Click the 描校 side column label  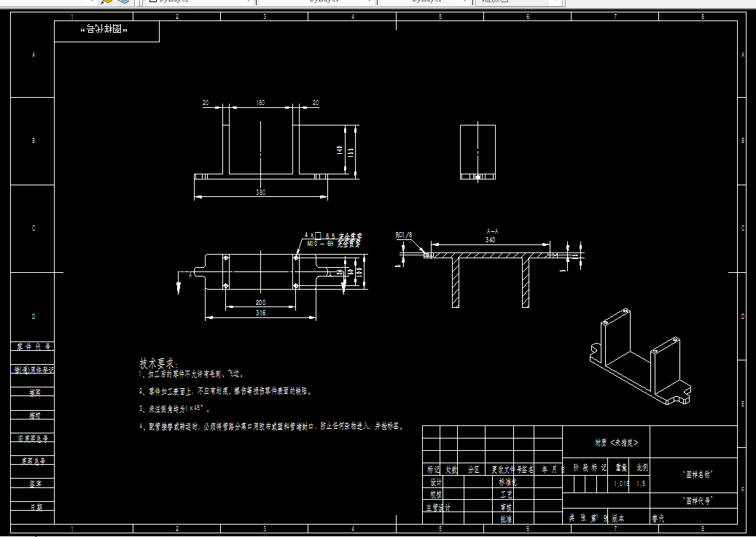[35, 415]
